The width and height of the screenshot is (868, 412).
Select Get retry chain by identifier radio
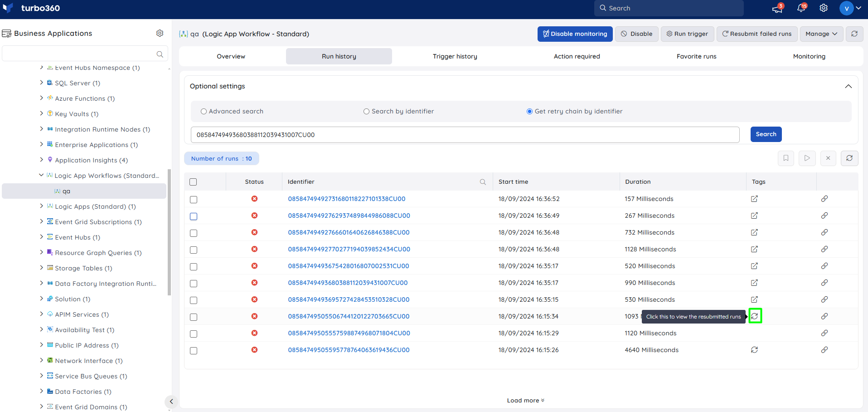529,111
